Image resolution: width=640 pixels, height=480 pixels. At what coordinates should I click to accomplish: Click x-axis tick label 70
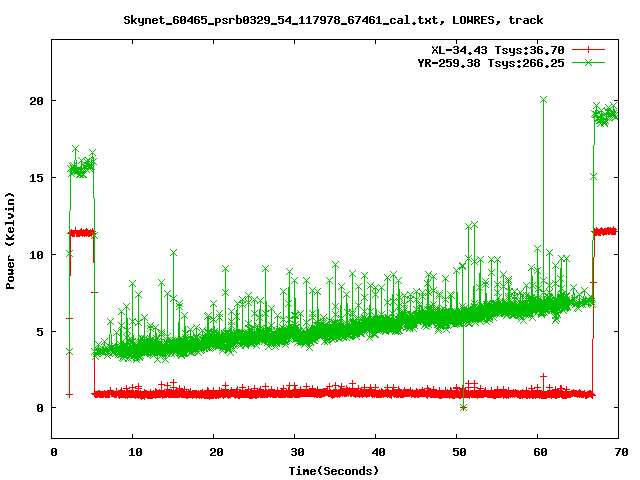point(621,452)
